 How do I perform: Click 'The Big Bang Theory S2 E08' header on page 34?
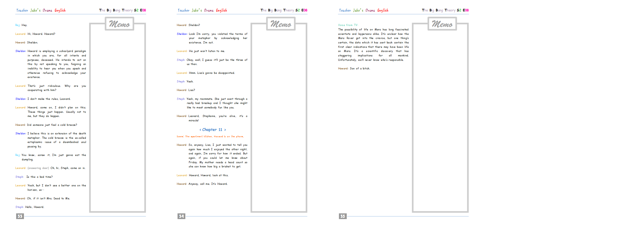(x=284, y=10)
